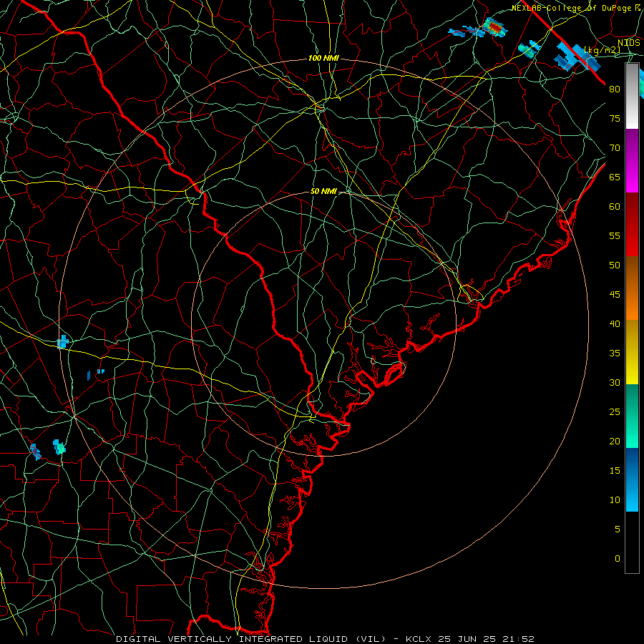The image size is (644, 644).
Task: Click the scale value 45
Action: tap(615, 295)
